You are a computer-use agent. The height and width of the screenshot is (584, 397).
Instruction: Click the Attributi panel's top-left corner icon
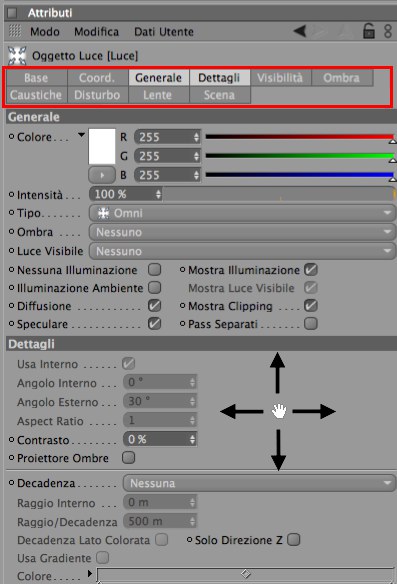(x=12, y=13)
